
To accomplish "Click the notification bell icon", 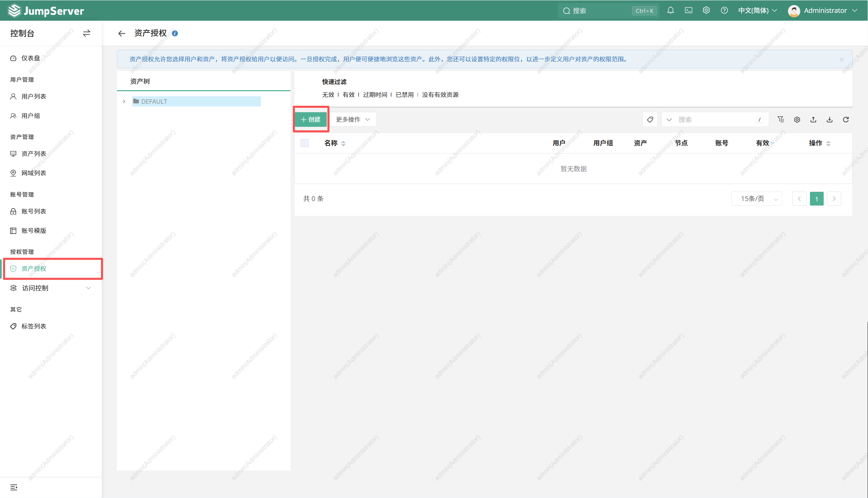I will pyautogui.click(x=670, y=11).
